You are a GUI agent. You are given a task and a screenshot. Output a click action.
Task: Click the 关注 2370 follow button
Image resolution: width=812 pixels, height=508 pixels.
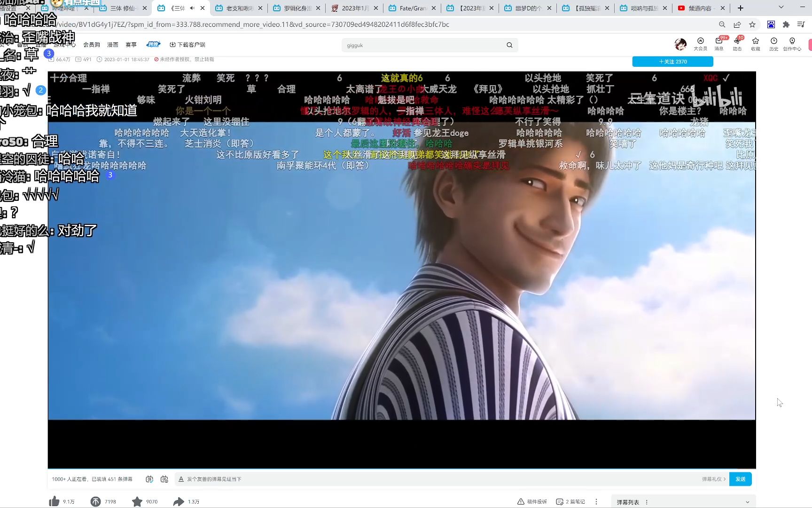click(x=672, y=62)
